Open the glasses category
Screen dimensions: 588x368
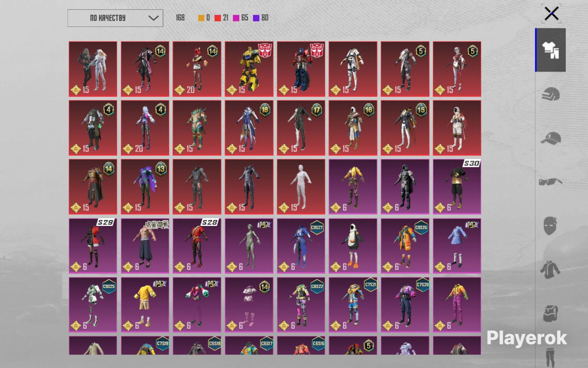click(551, 181)
